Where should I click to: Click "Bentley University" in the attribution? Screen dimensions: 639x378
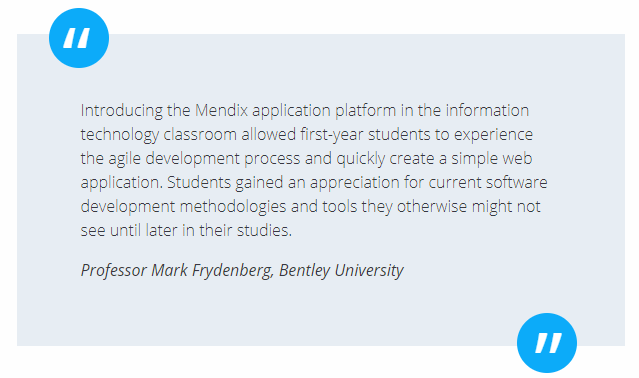pyautogui.click(x=341, y=270)
